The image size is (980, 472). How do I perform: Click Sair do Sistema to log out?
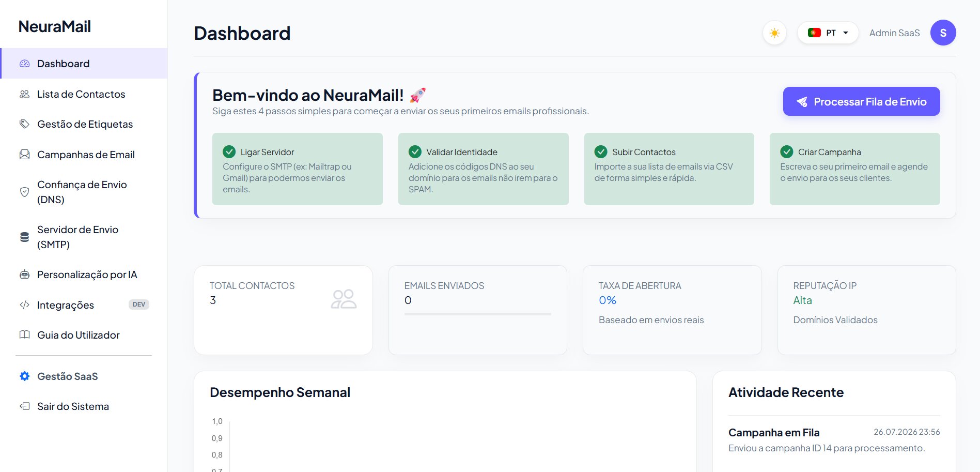[84, 406]
